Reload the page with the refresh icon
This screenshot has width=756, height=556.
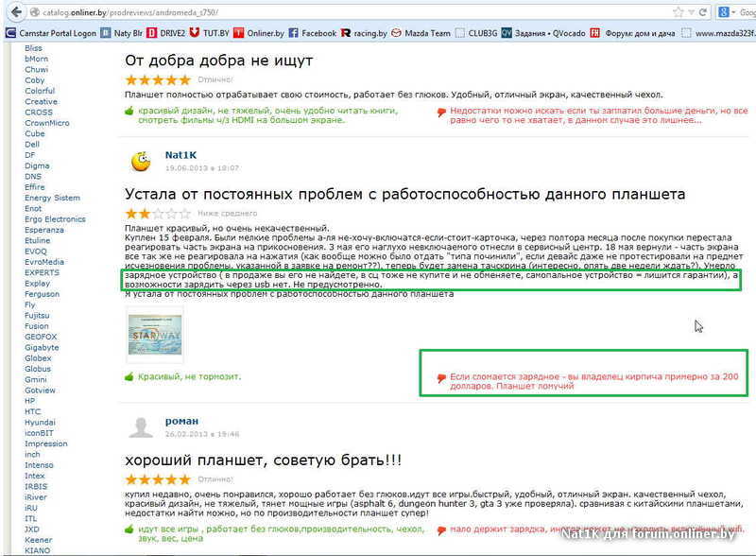(703, 12)
